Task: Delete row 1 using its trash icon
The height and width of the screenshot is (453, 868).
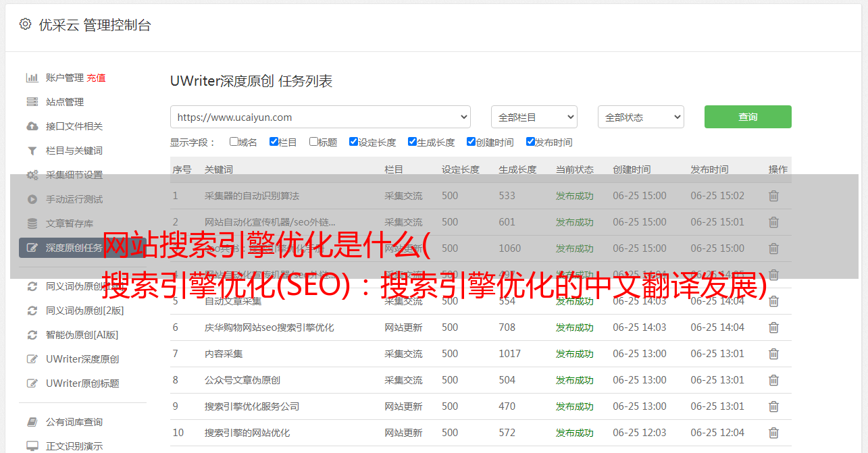Action: tap(773, 196)
